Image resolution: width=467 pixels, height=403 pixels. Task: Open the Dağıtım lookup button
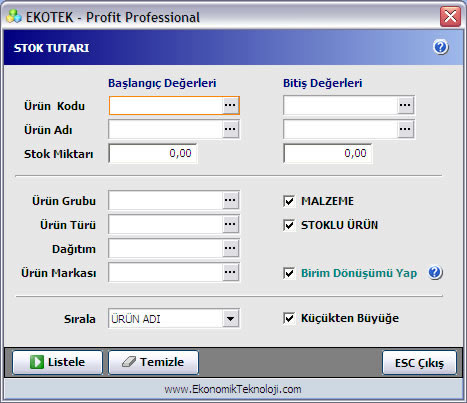click(x=230, y=248)
